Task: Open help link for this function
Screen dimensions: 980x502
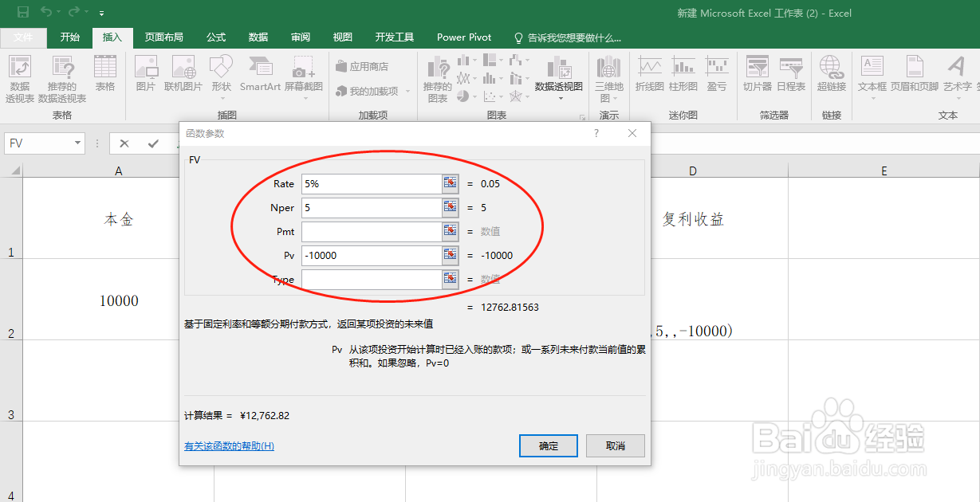Action: (229, 446)
